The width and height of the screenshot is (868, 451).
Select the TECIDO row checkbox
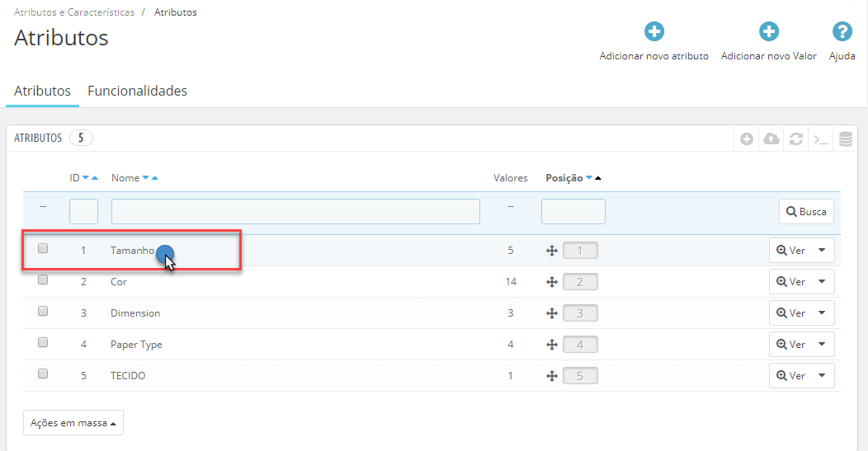tap(43, 373)
